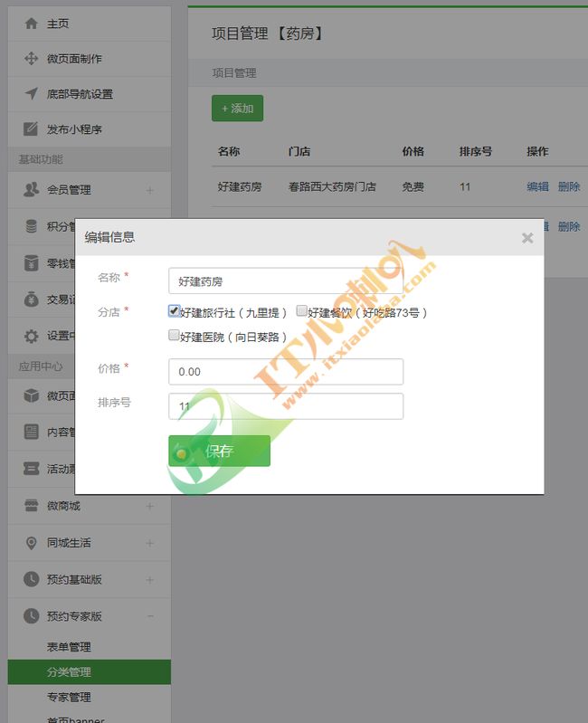The width and height of the screenshot is (588, 723).
Task: Click the gear icon for 设置 menu
Action: point(32,336)
